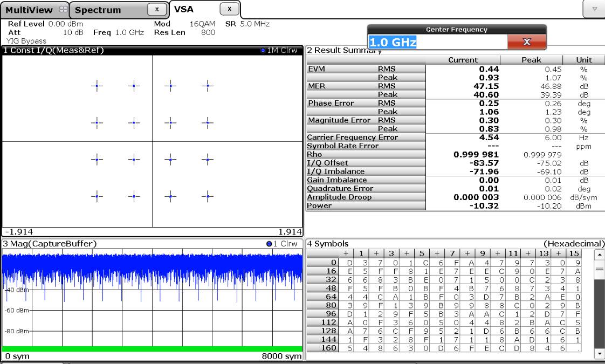Click the Symbols row header 16
Image resolution: width=605 pixels, height=364 pixels.
[x=322, y=271]
